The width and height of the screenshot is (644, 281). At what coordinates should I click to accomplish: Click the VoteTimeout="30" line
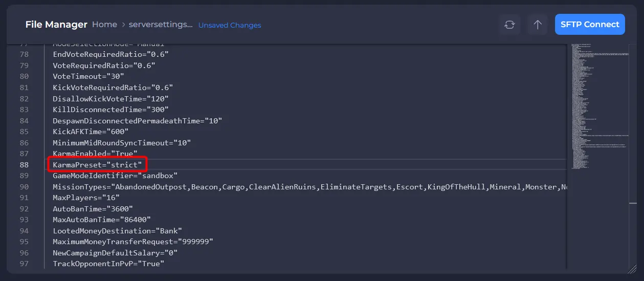88,76
